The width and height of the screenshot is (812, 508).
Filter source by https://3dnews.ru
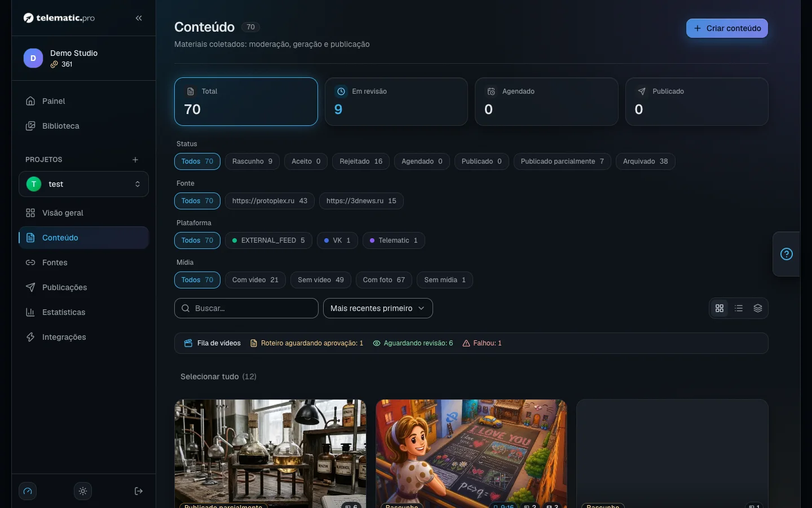[361, 201]
